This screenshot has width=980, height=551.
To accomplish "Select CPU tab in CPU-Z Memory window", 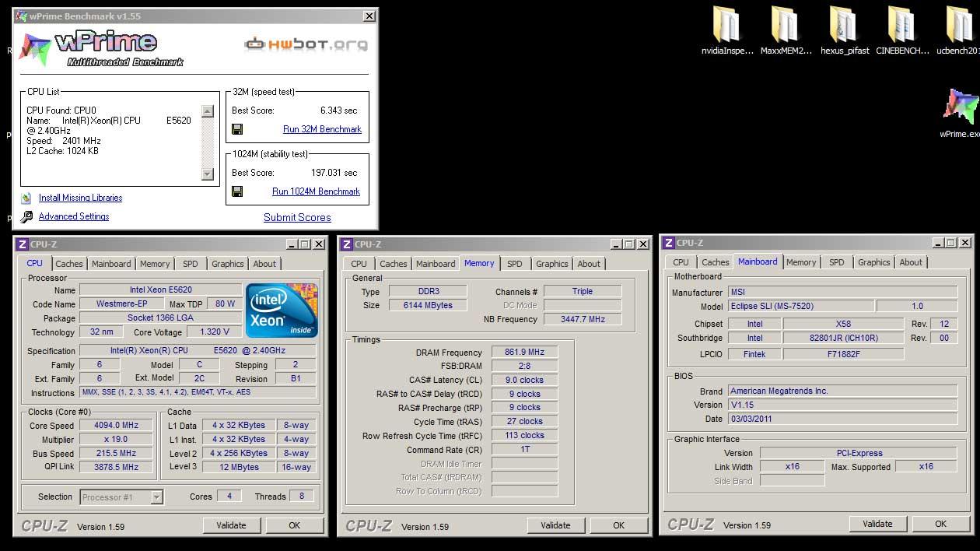I will 359,264.
